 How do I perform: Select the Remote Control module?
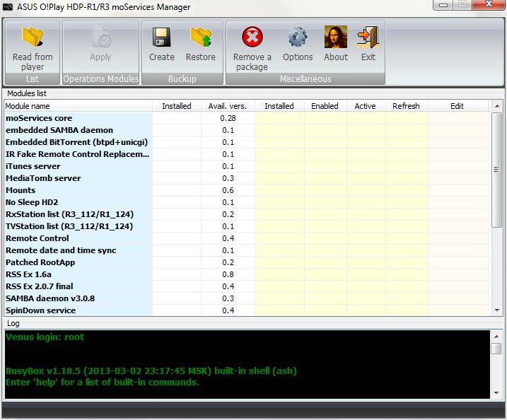(246, 238)
